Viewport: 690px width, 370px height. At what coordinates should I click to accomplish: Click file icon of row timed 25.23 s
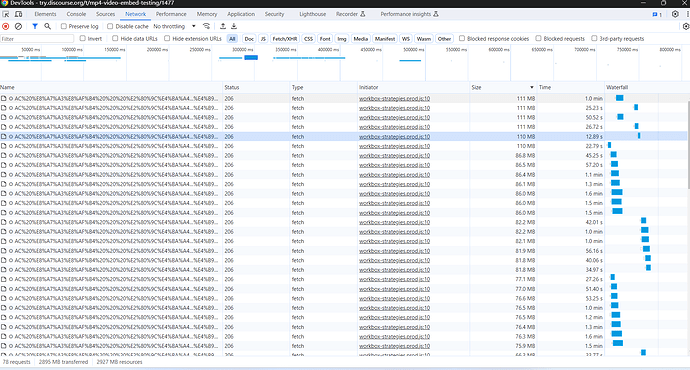coord(4,108)
